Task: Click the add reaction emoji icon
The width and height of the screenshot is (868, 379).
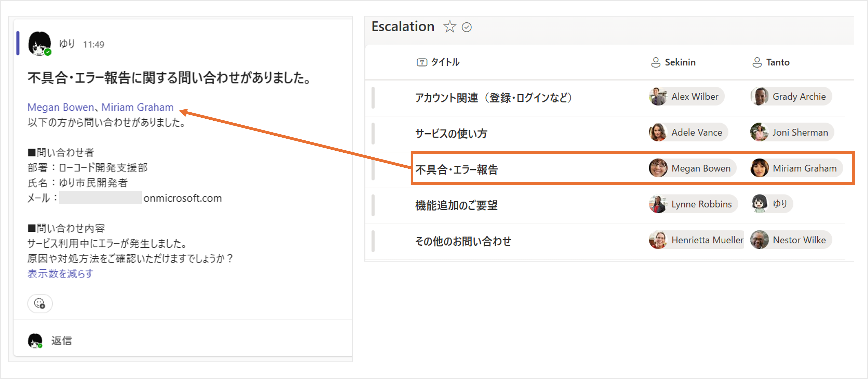Action: click(40, 304)
